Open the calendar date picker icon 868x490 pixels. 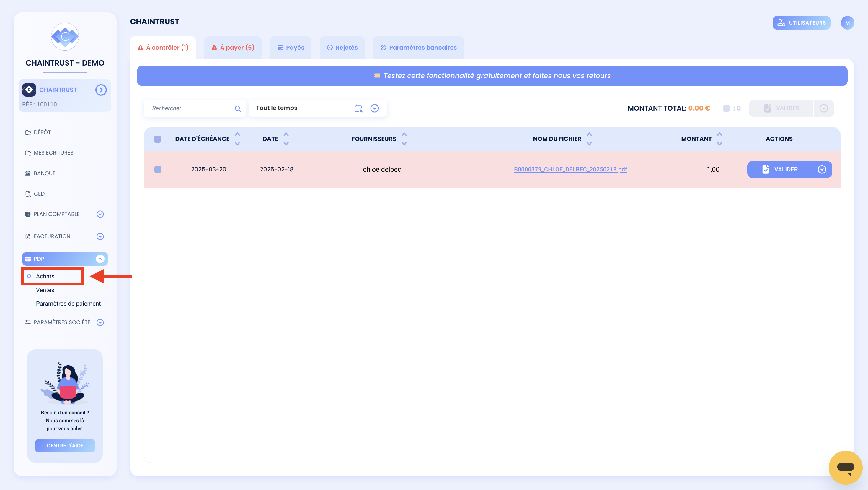(358, 108)
